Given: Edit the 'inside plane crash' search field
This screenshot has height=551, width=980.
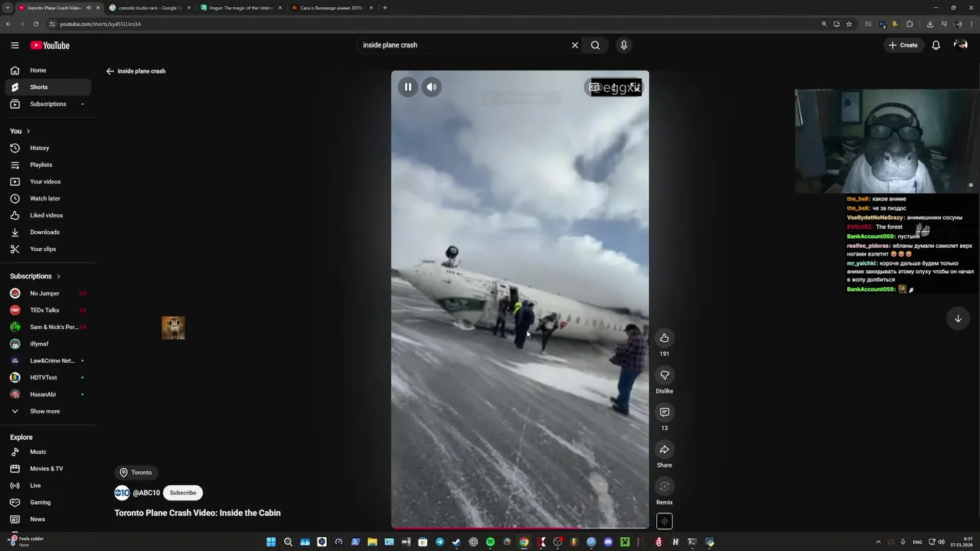Looking at the screenshot, I should (463, 45).
